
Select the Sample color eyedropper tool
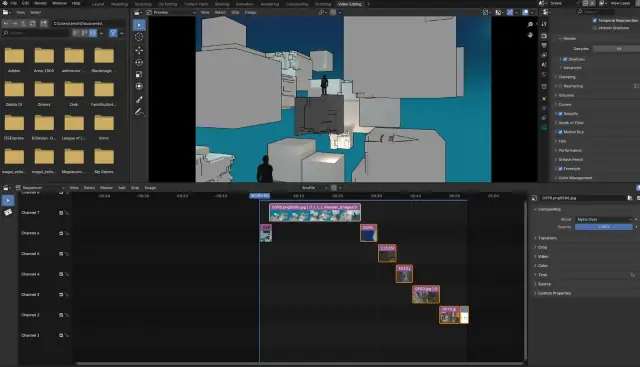click(x=139, y=99)
